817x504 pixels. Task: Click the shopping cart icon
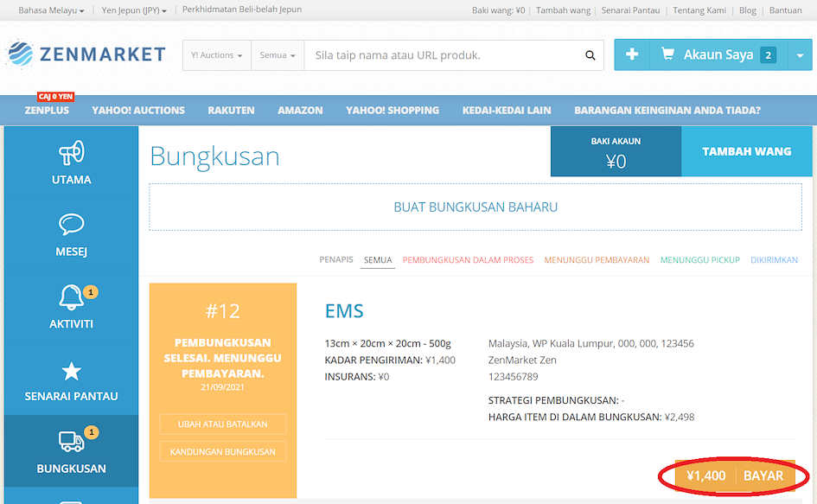click(667, 54)
